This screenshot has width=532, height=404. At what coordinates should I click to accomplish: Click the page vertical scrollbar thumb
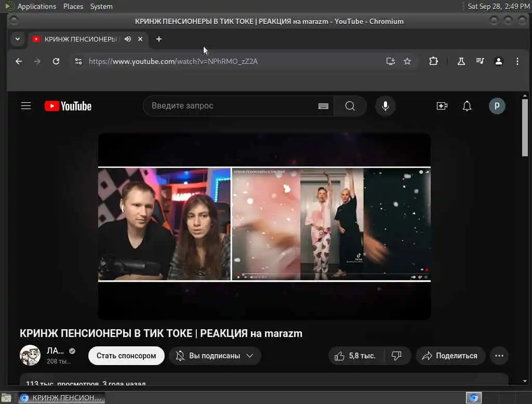tap(525, 128)
